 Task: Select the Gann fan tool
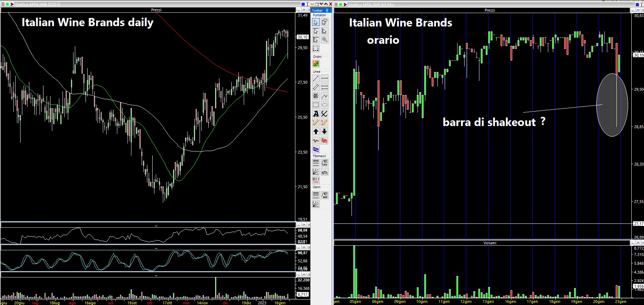coord(316,204)
